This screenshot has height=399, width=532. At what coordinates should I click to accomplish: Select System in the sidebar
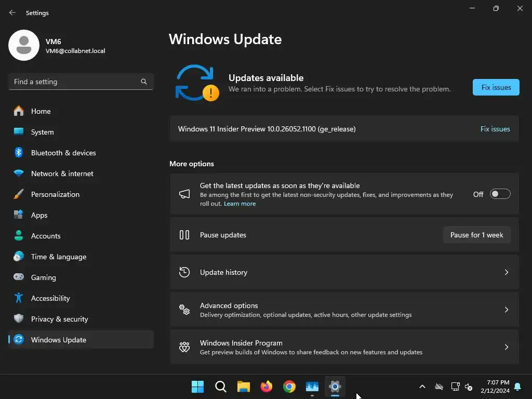81,131
